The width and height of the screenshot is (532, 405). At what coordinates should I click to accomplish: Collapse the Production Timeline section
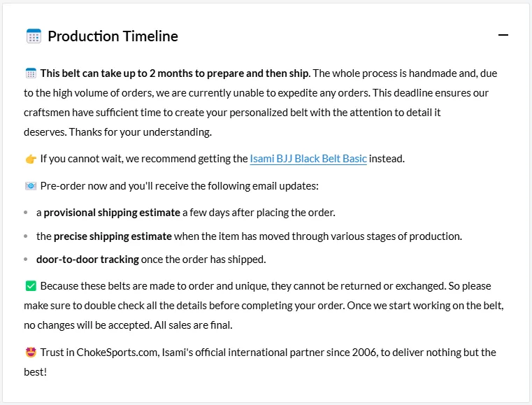(x=503, y=35)
